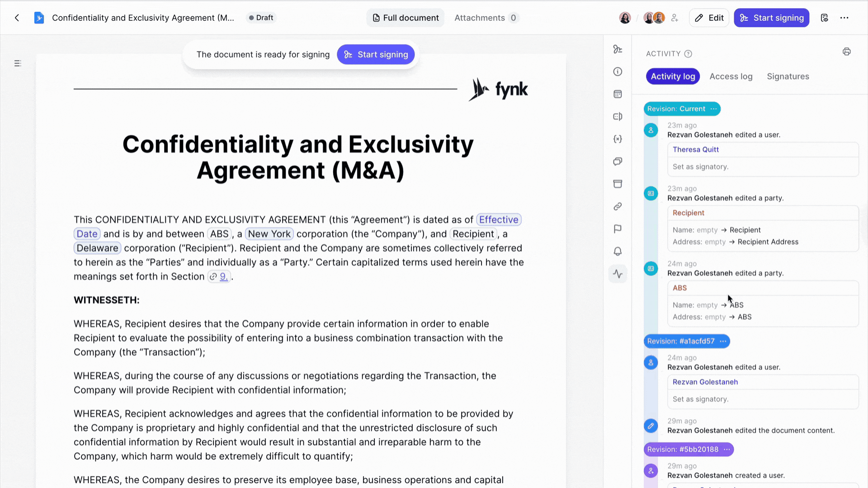This screenshot has height=488, width=868.
Task: Click the Start signing button
Action: tap(771, 18)
